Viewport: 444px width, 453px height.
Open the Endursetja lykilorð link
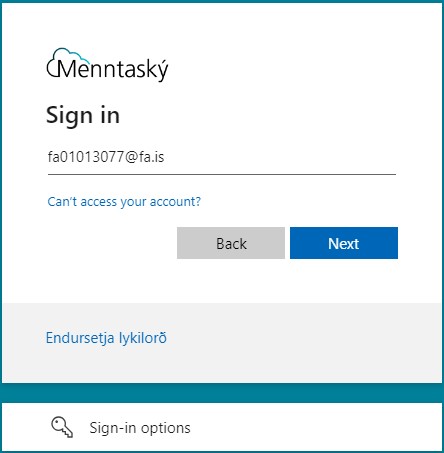[x=106, y=338]
